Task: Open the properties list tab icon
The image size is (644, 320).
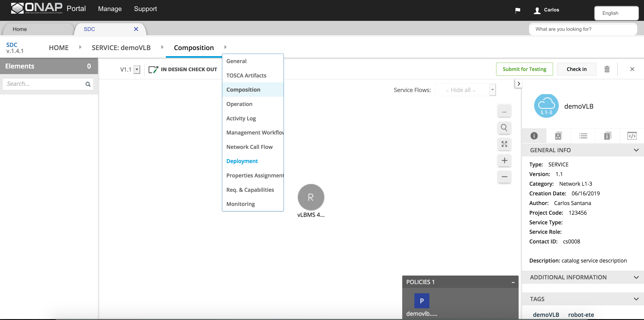Action: pos(583,136)
